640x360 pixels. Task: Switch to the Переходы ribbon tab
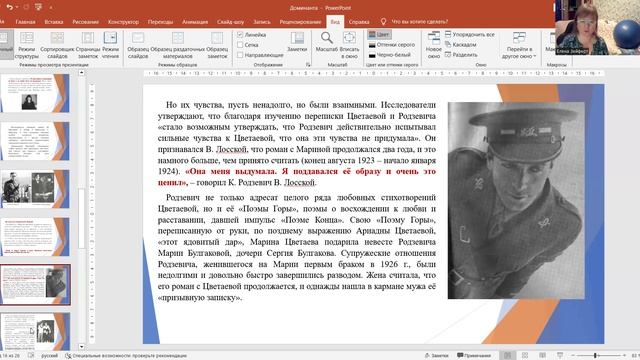pyautogui.click(x=160, y=22)
